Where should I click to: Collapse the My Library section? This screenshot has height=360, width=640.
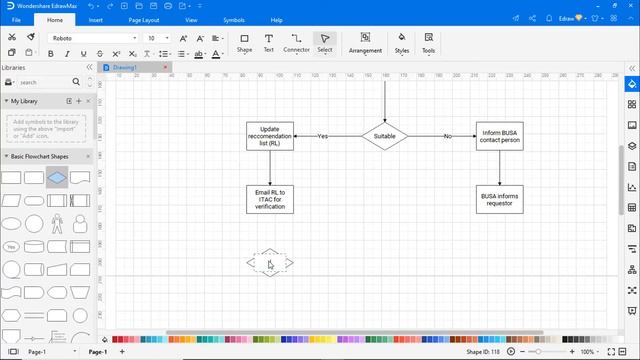coord(6,101)
